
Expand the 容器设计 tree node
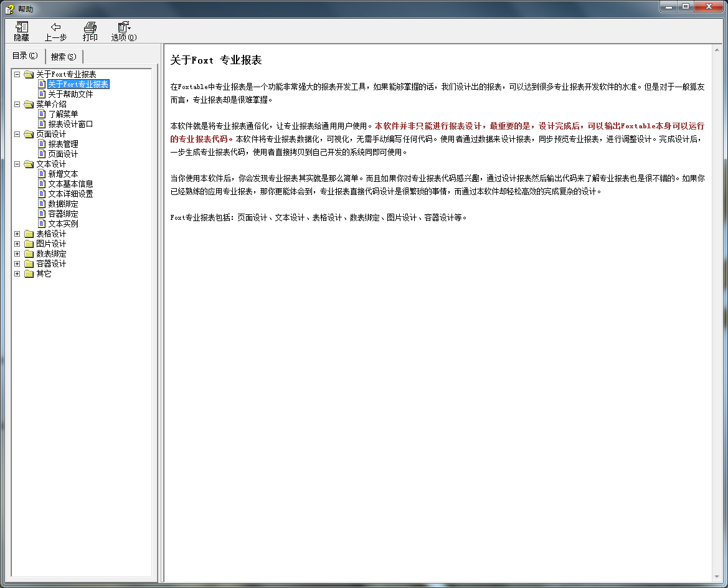(17, 264)
